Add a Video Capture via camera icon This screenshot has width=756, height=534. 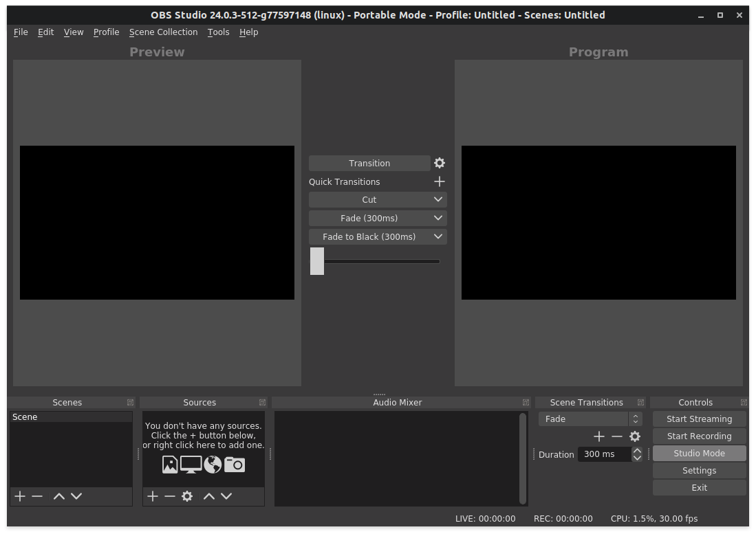(234, 465)
